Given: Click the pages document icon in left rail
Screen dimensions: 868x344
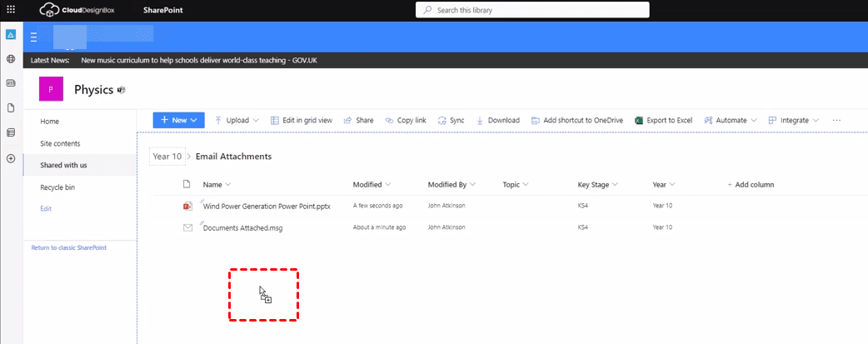Looking at the screenshot, I should 11,107.
